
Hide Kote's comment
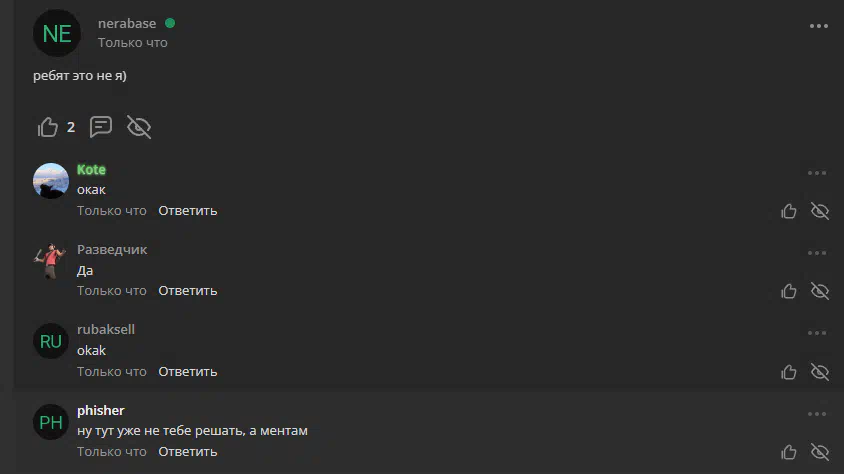pyautogui.click(x=820, y=211)
